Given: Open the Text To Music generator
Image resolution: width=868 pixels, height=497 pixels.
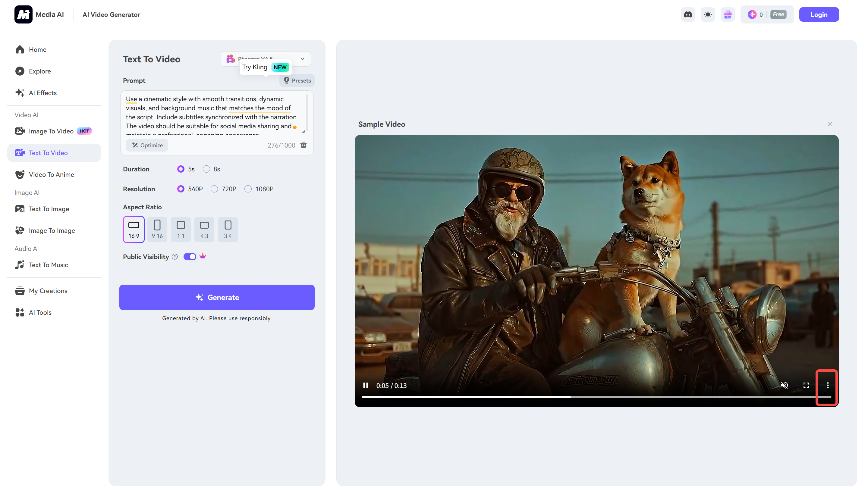Looking at the screenshot, I should [x=48, y=264].
